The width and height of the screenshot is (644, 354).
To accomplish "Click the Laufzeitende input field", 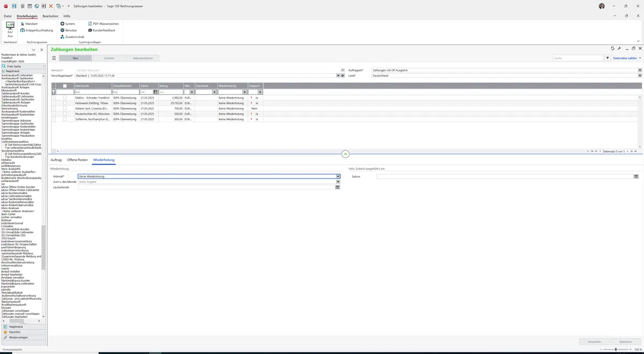I will point(207,187).
